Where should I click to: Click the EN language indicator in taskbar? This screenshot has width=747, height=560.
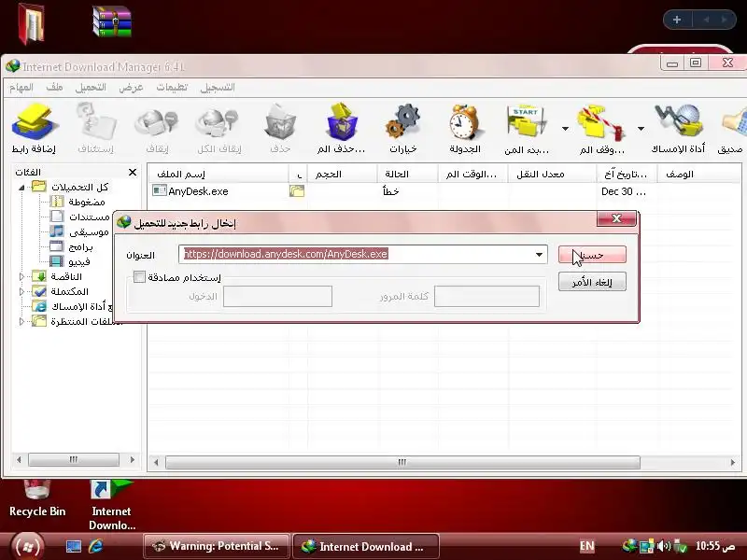click(x=587, y=546)
